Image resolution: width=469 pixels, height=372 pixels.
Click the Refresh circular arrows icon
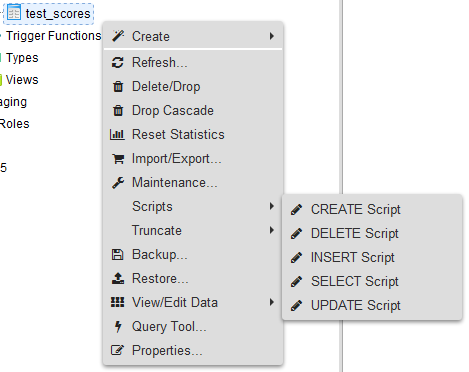tap(118, 62)
